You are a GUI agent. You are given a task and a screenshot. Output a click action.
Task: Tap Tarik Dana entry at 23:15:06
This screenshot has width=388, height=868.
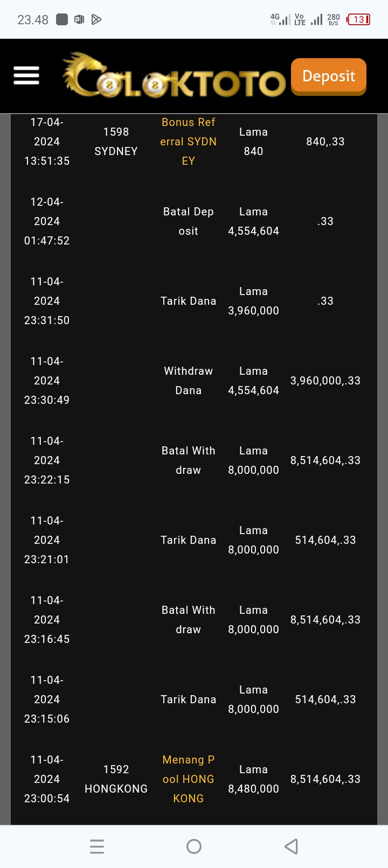pyautogui.click(x=188, y=699)
